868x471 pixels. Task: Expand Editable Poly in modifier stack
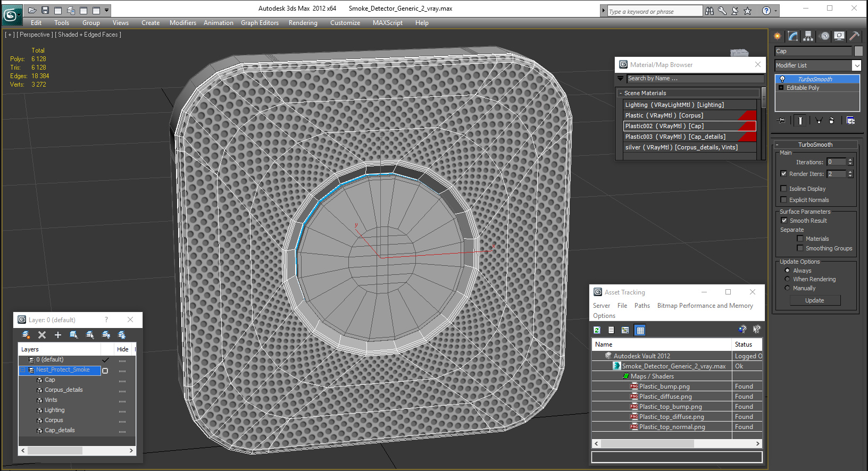pyautogui.click(x=781, y=88)
